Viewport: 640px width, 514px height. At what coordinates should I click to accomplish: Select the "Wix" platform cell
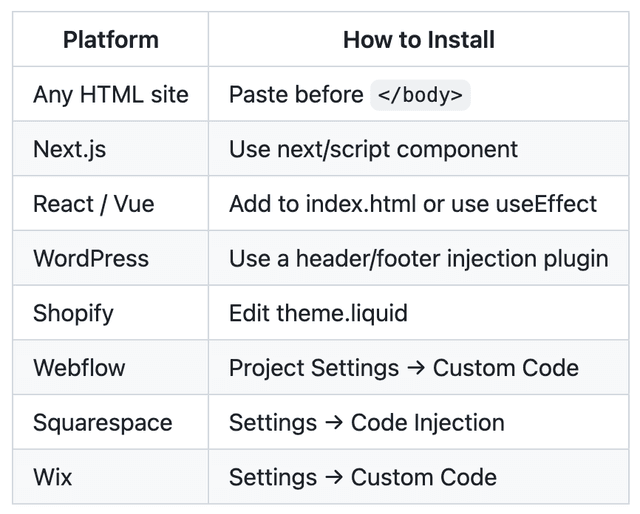(53, 476)
